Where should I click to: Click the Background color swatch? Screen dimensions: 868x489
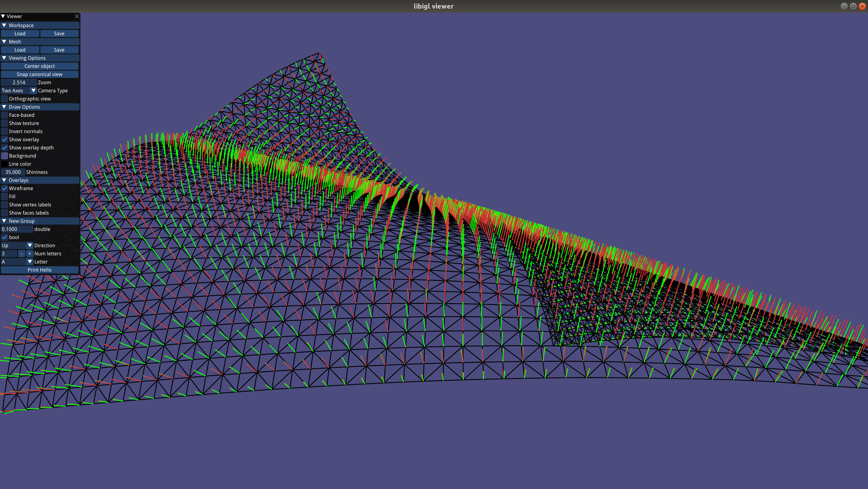[x=5, y=156]
